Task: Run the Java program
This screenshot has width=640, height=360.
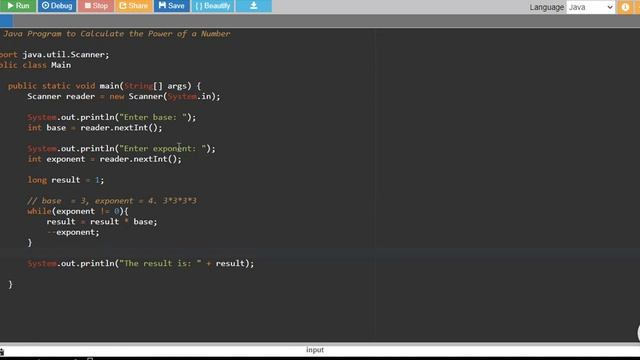Action: [18, 6]
